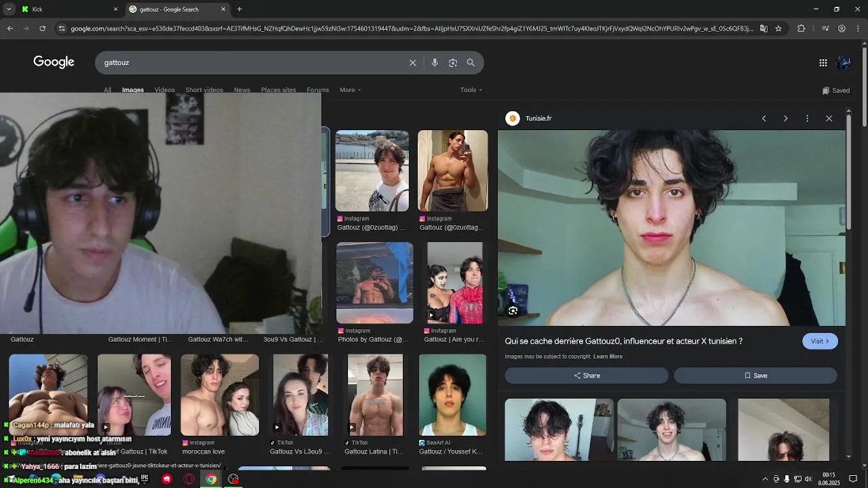Expand the More search filters dropdown
This screenshot has height=488, width=868.
pos(350,89)
